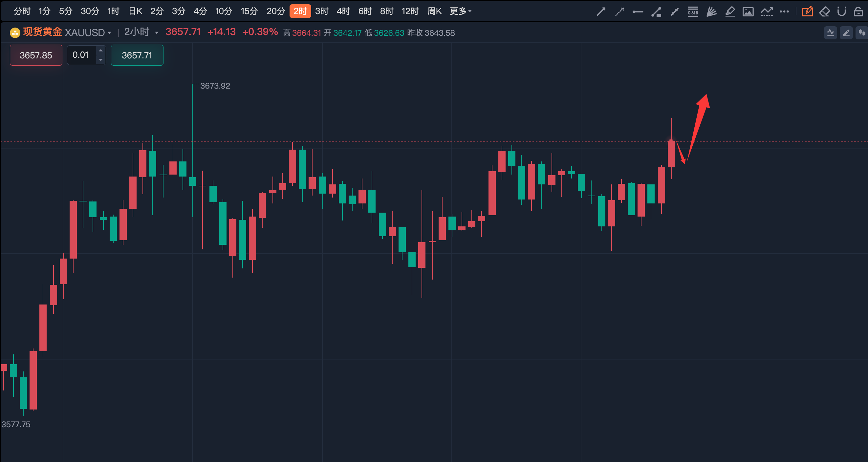Image resolution: width=868 pixels, height=462 pixels.
Task: Click the 3673.92 chart high label
Action: coord(215,86)
